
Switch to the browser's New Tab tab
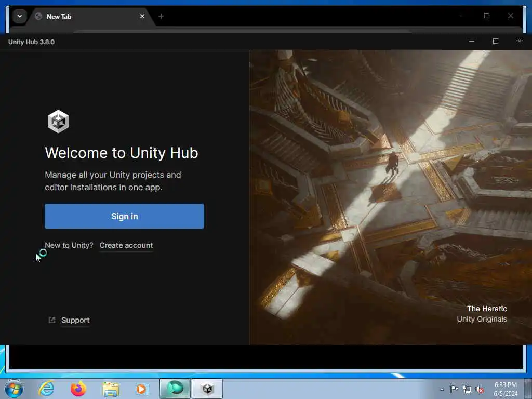point(89,16)
